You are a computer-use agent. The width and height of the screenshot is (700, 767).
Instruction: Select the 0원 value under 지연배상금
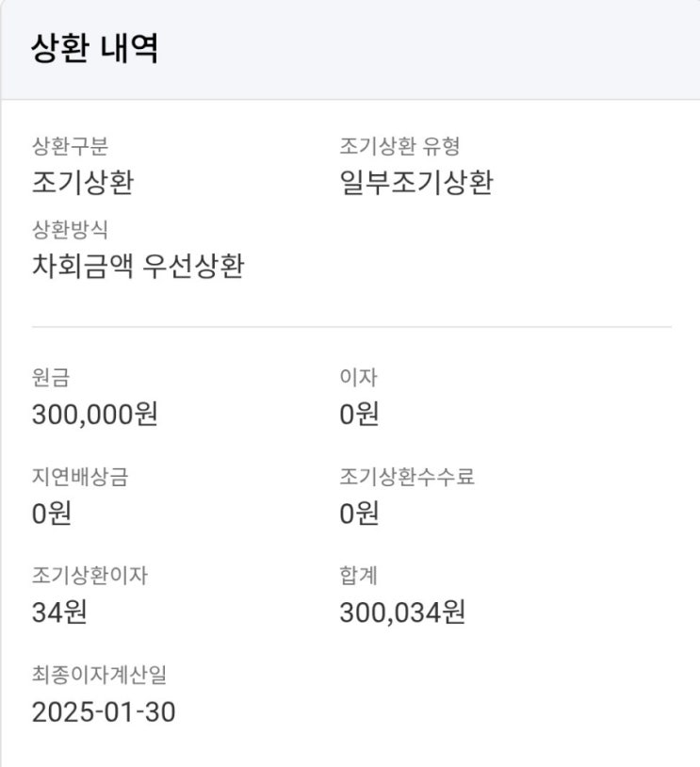(52, 514)
